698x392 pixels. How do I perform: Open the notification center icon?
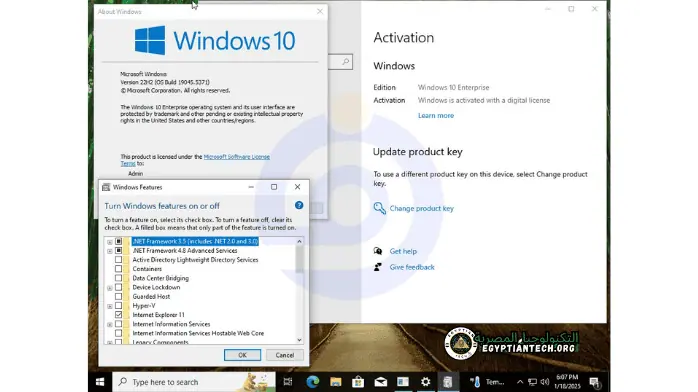tap(595, 382)
